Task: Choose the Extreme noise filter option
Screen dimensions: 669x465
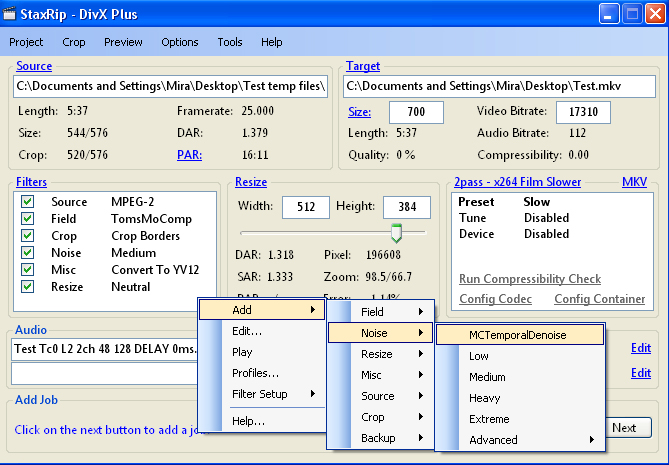Action: (520, 419)
